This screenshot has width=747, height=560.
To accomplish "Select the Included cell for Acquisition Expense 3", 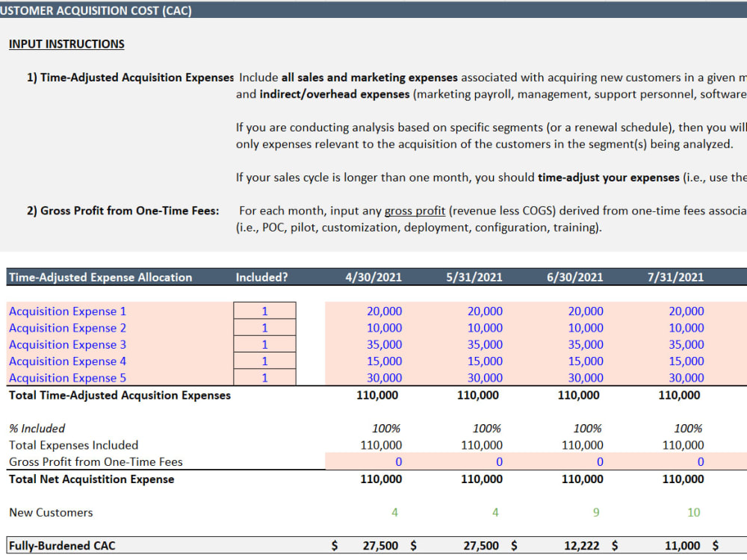I will [x=264, y=344].
